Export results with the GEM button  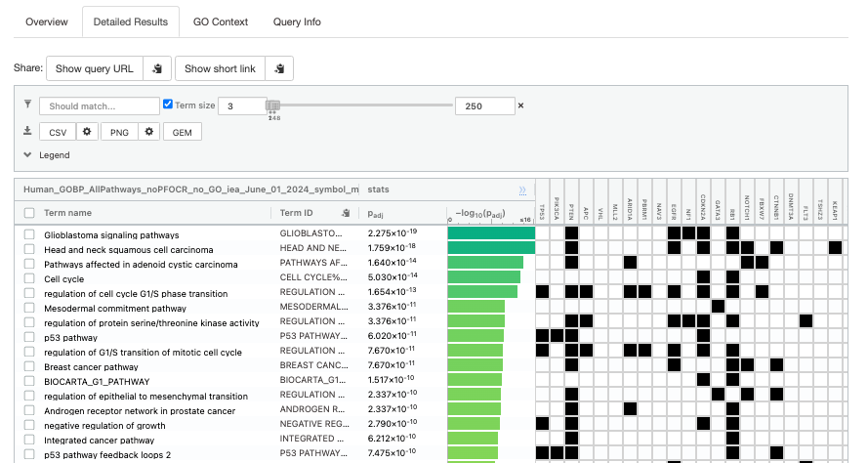click(182, 132)
